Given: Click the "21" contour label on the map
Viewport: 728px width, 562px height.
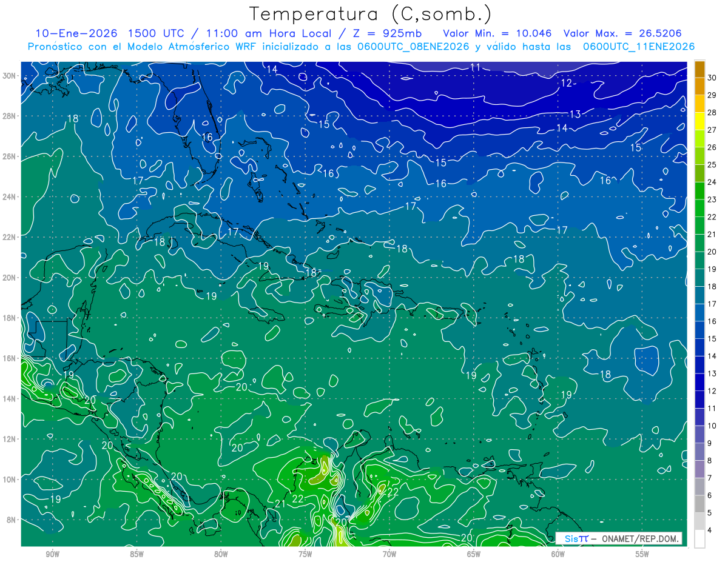Looking at the screenshot, I should click(x=280, y=504).
